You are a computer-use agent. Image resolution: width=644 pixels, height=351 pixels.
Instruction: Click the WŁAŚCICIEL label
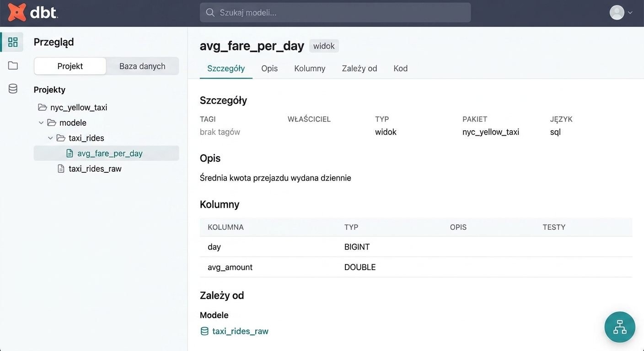[309, 119]
